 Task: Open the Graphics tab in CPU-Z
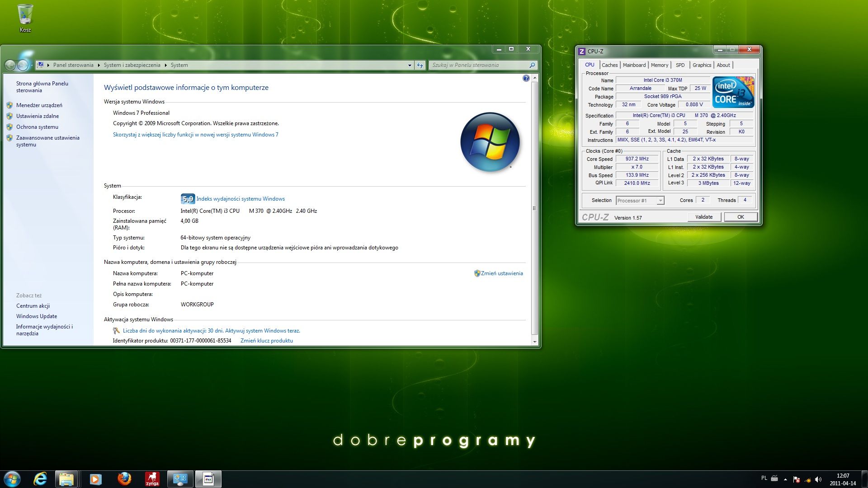[x=702, y=65]
